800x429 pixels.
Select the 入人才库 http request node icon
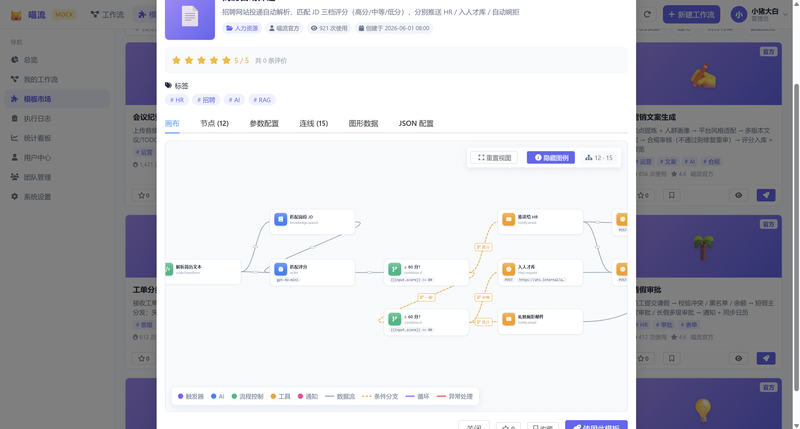coord(509,269)
